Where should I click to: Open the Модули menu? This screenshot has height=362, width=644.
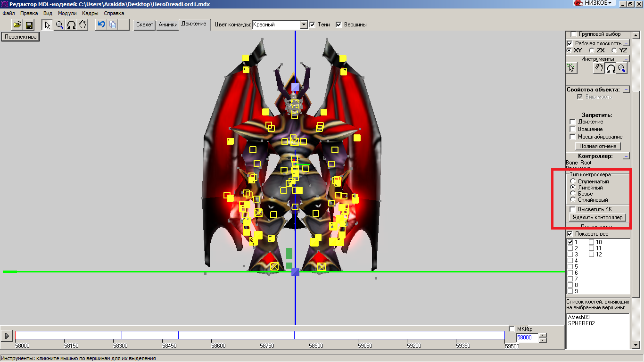tap(67, 13)
